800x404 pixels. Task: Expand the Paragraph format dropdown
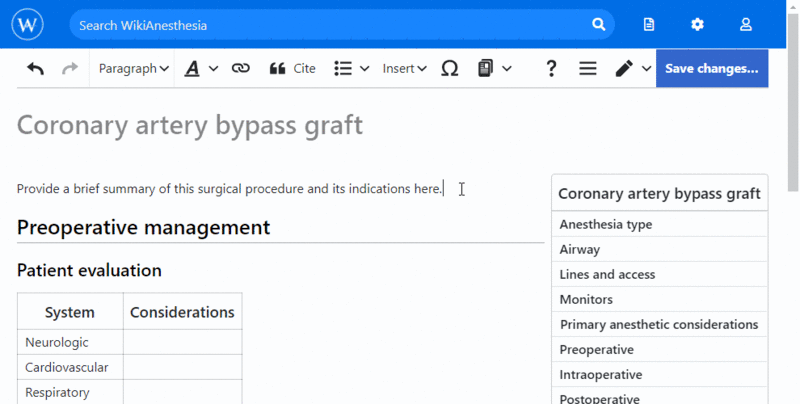(x=134, y=68)
